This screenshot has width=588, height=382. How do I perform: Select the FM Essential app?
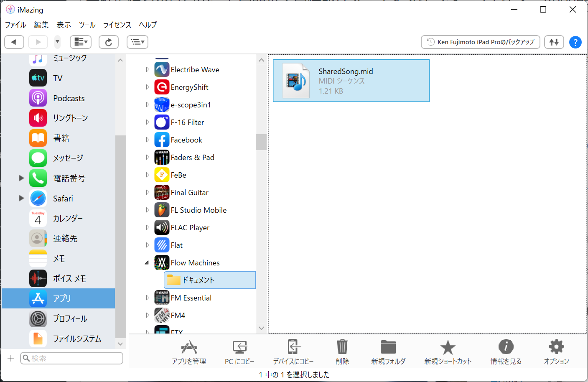[183, 298]
